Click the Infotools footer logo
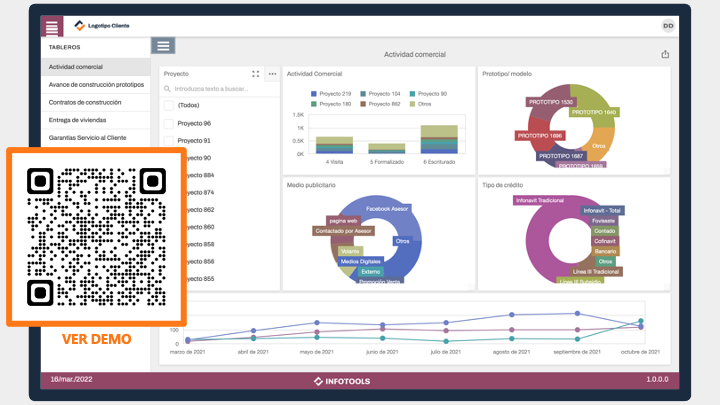 click(342, 381)
